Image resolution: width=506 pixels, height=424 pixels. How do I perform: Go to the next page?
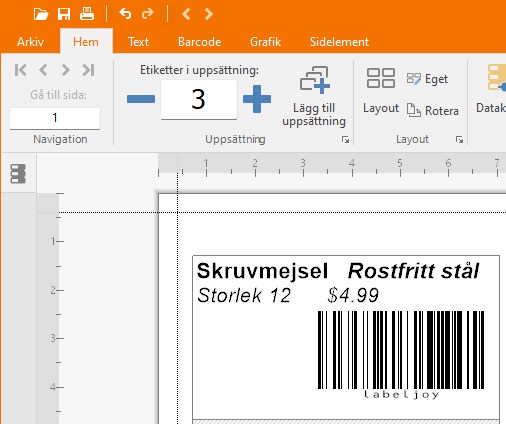pos(66,70)
